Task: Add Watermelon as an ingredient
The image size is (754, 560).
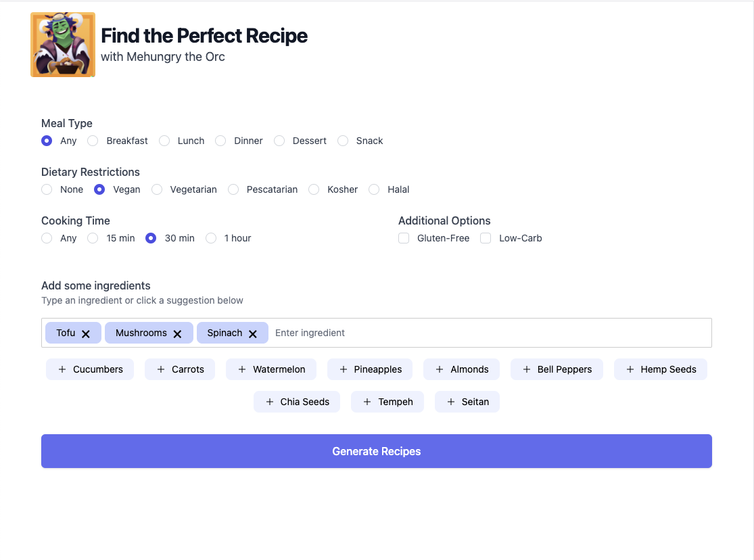Action: click(270, 369)
